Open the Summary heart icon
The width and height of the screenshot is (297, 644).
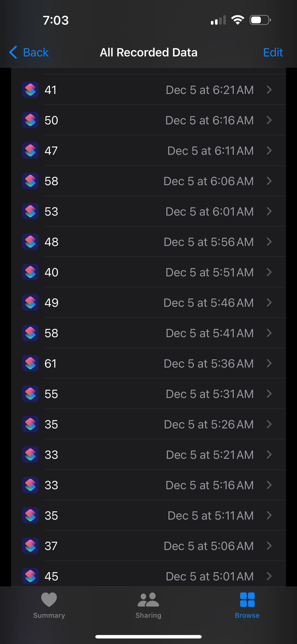coord(49,600)
